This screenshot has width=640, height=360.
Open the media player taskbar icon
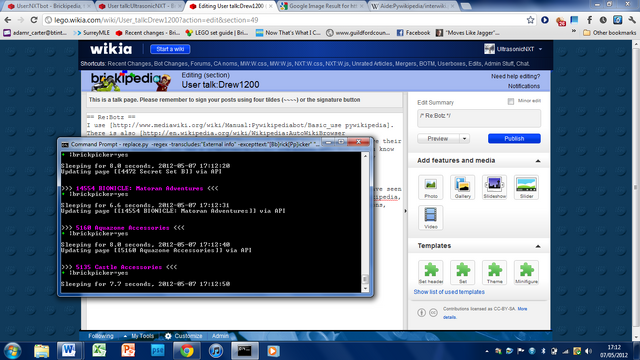(273, 351)
